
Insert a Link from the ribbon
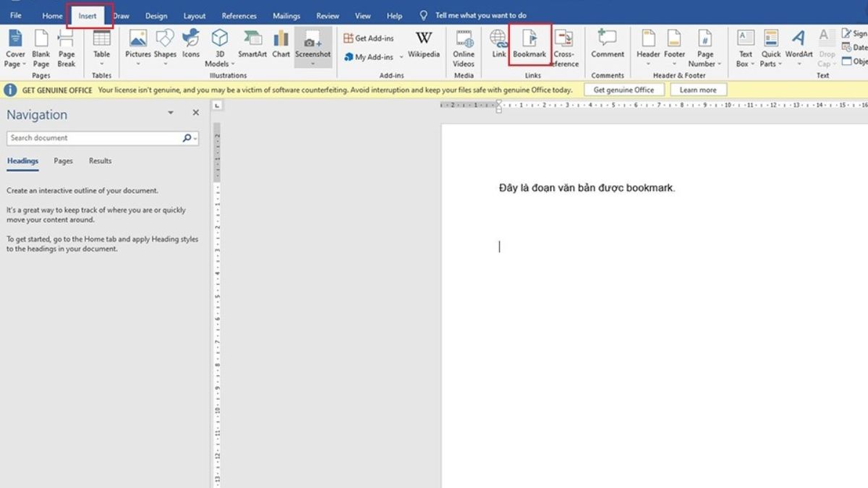(x=498, y=43)
